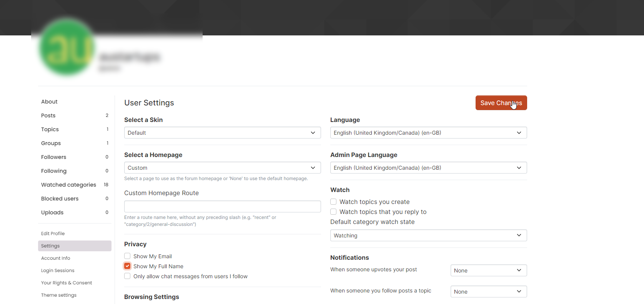Check Watch topics that you reply to
This screenshot has height=304, width=644.
(333, 212)
